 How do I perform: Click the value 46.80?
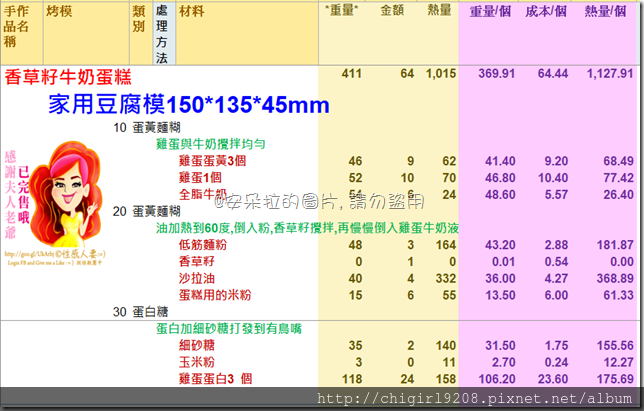pyautogui.click(x=500, y=178)
